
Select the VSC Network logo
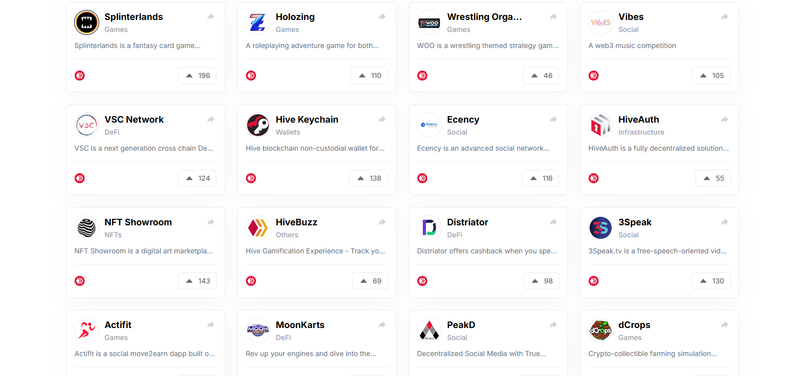pyautogui.click(x=86, y=125)
